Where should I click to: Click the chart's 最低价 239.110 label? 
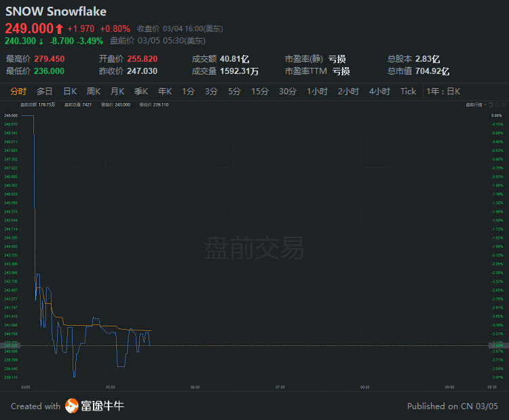(x=154, y=104)
